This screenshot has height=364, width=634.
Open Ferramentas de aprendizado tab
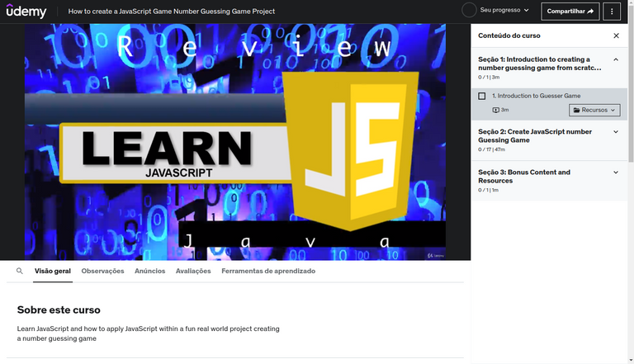[x=268, y=271]
